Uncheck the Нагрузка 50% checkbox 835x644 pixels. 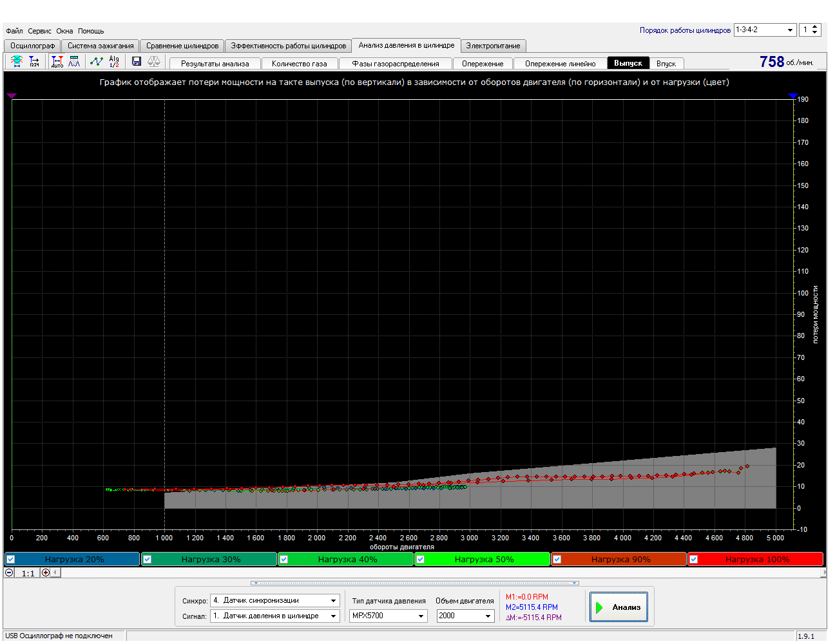pyautogui.click(x=421, y=559)
